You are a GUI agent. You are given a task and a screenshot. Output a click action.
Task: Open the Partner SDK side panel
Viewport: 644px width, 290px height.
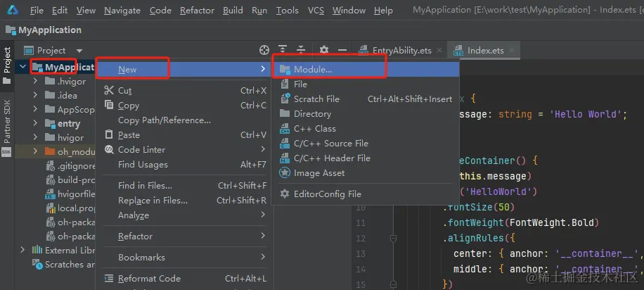(x=7, y=128)
